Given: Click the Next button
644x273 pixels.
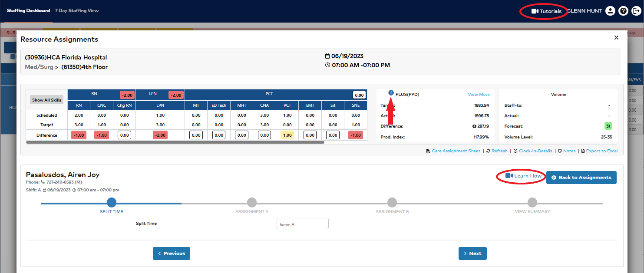Looking at the screenshot, I should (x=472, y=253).
